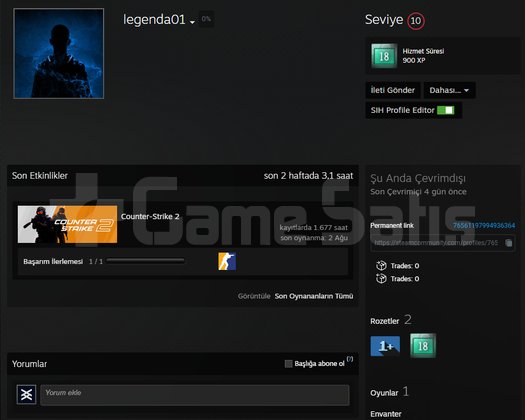Open the Hizmet Süresi 18 badge icon
Screen dimensions: 525x420
tap(384, 56)
